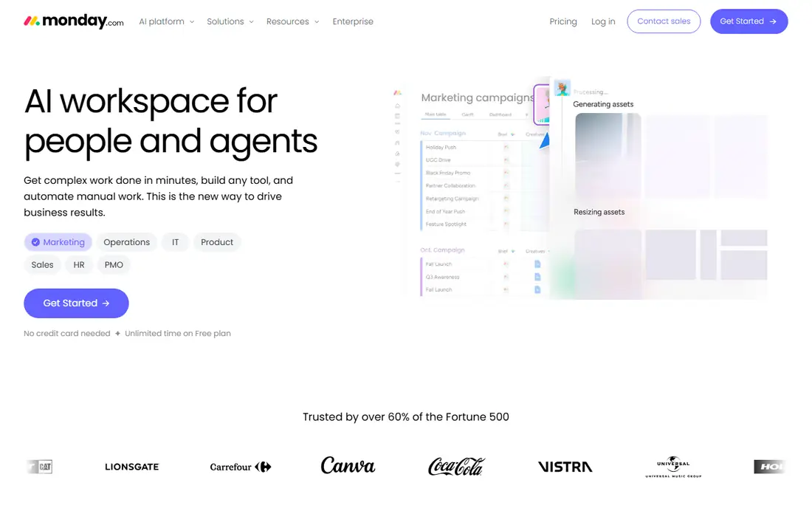Screen dimensions: 812x508
Task: Click header Get Started button
Action: [x=749, y=21]
